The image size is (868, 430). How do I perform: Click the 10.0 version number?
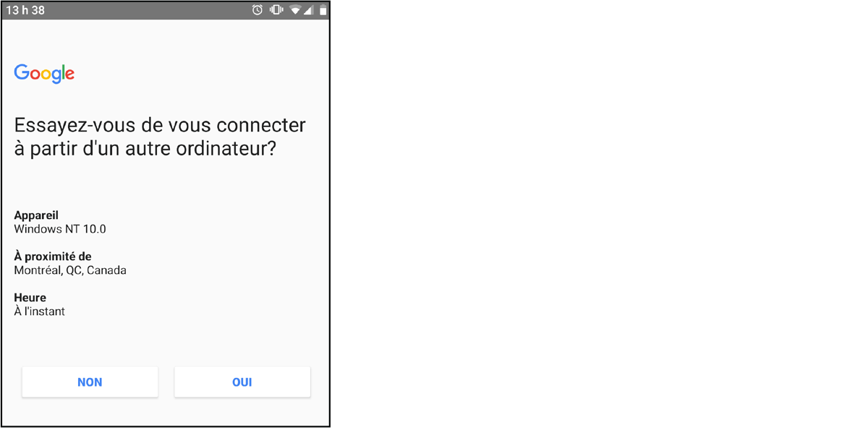tap(93, 229)
